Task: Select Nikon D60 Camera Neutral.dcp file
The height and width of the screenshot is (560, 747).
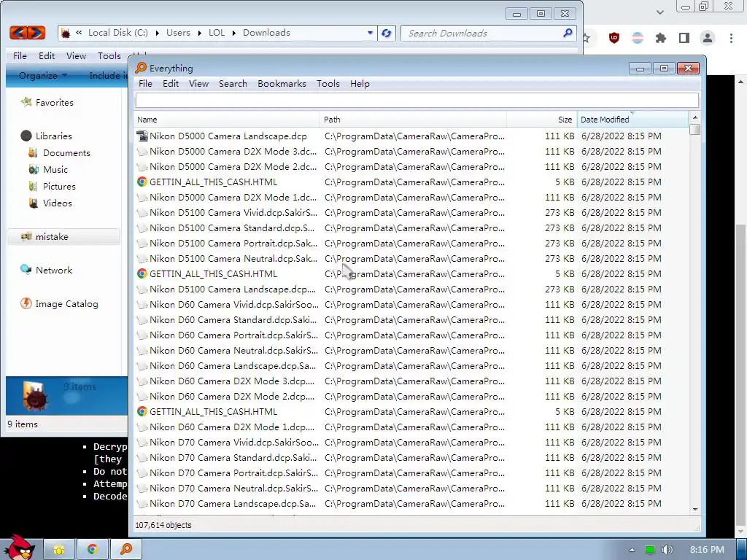Action: (233, 351)
